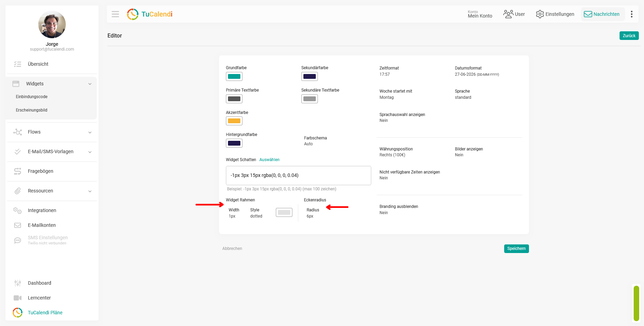Screen dimensions: 644x326
Task: Expand E-Mail/SMS-Vorlagen chevron
Action: coord(90,152)
